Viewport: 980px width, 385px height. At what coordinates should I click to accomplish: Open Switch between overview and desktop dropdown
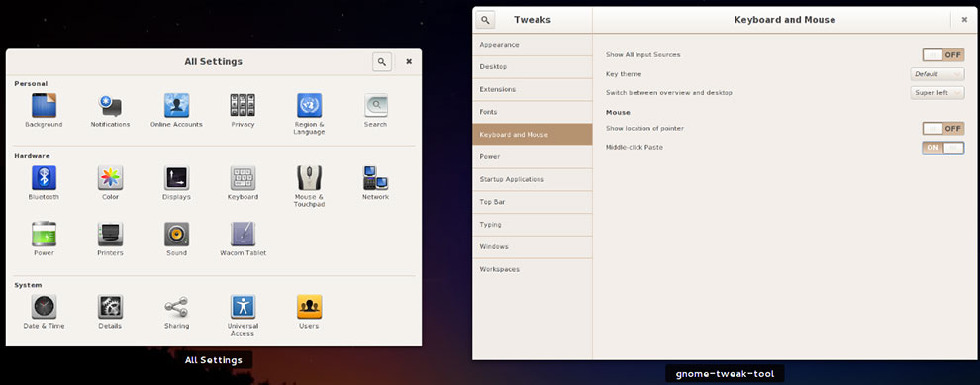936,92
